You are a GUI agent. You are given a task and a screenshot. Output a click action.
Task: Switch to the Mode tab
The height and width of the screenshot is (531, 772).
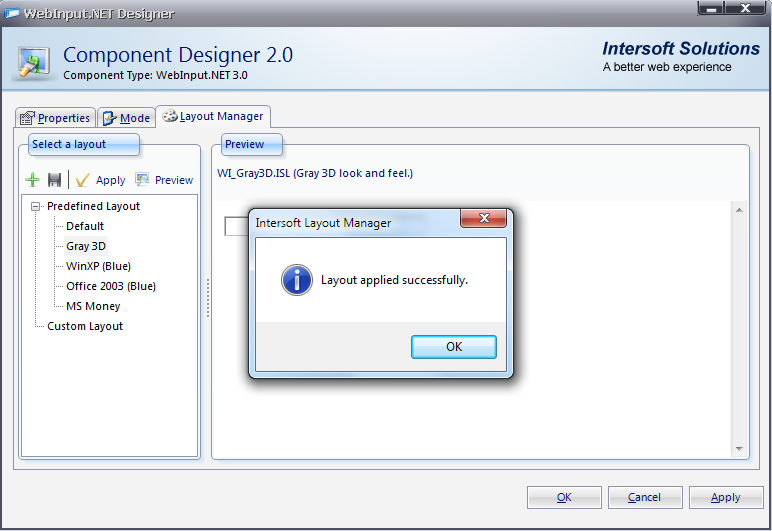[x=126, y=118]
